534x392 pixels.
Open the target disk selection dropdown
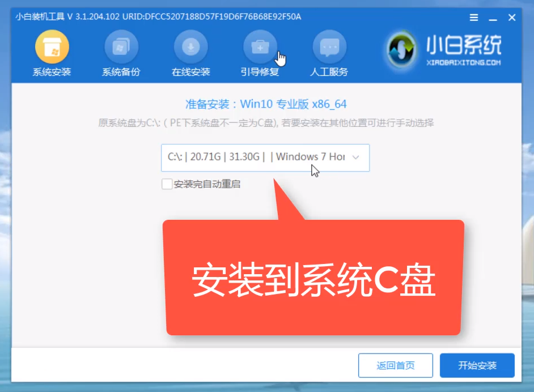coord(265,158)
